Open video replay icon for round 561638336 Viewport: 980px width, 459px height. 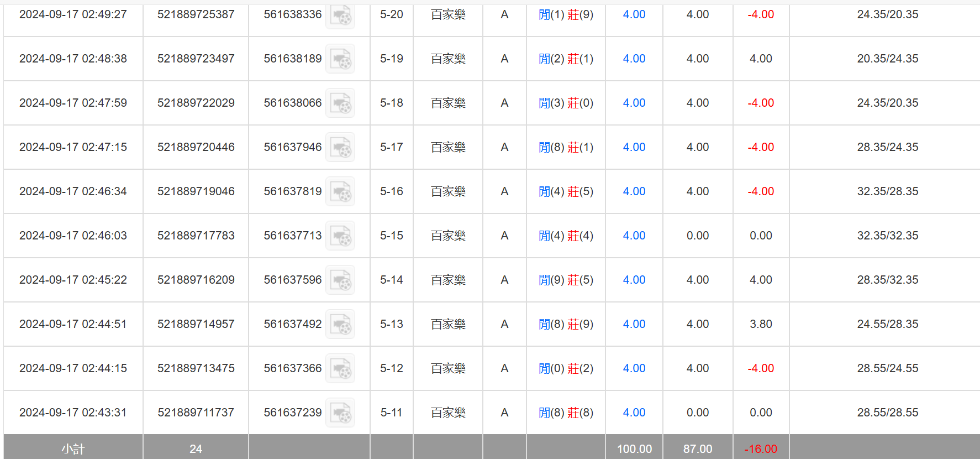340,15
